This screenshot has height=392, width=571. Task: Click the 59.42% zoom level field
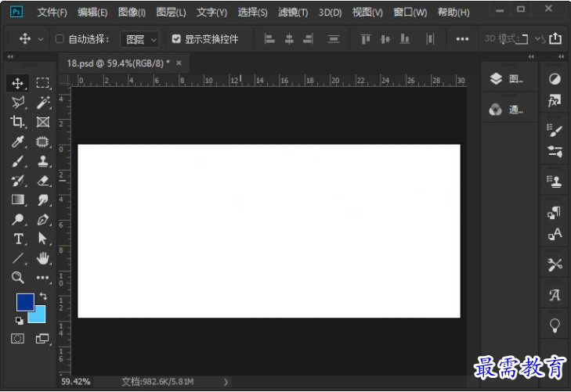[76, 382]
